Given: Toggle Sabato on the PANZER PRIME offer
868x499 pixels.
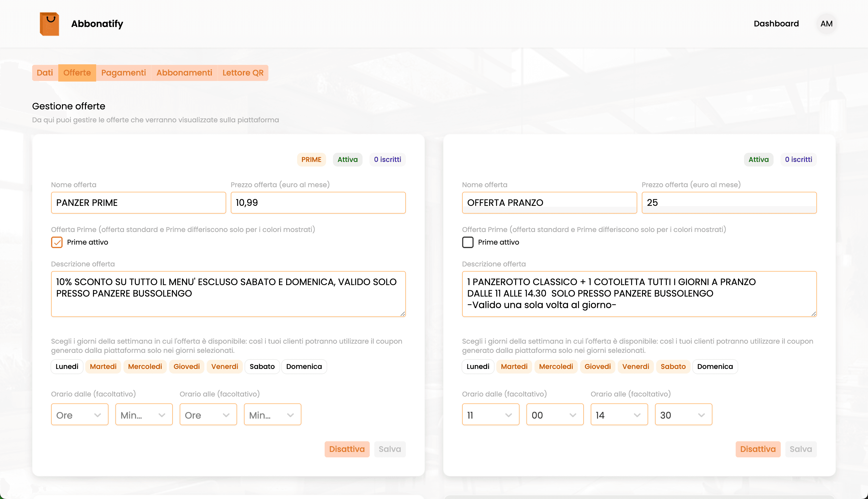Looking at the screenshot, I should pos(262,366).
